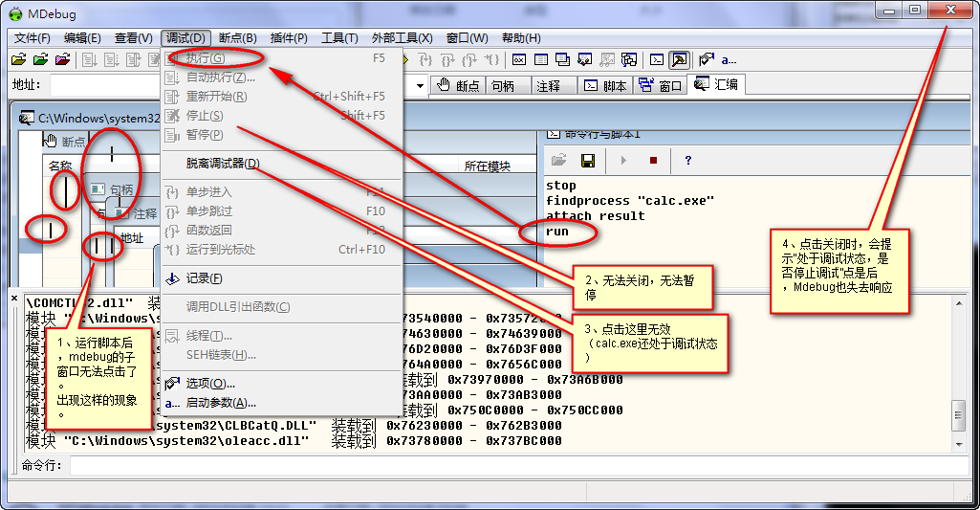980x510 pixels.
Task: Click the pressed hammer toolbar icon
Action: coord(679,60)
